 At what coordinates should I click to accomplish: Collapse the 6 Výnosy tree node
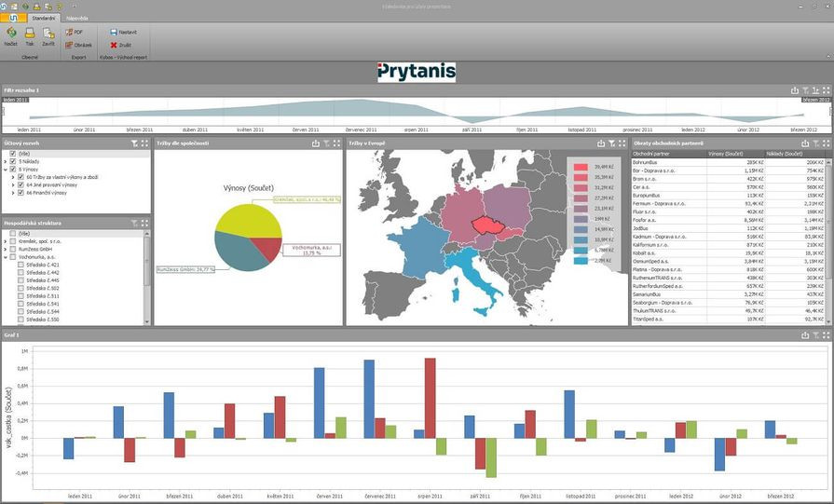pyautogui.click(x=6, y=169)
